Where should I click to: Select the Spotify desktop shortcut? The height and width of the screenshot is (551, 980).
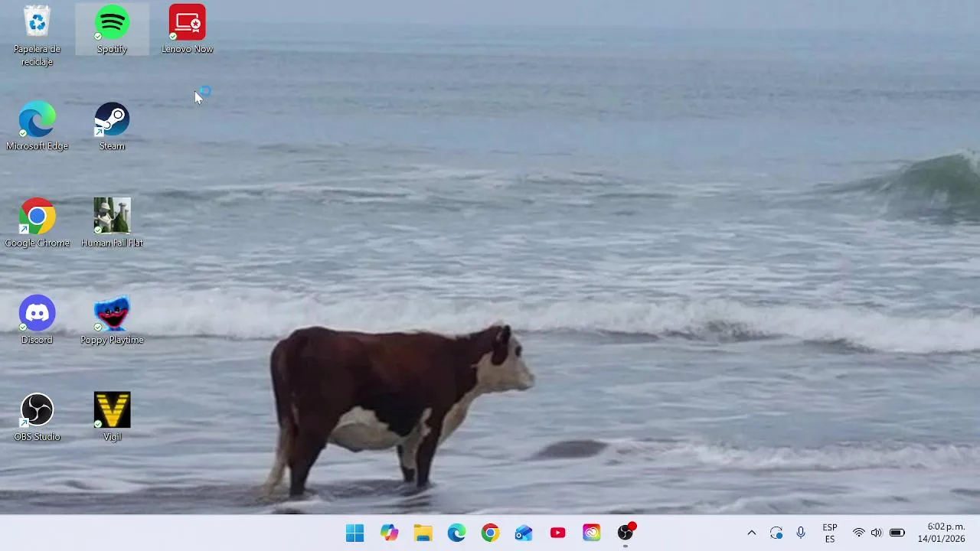pos(112,29)
